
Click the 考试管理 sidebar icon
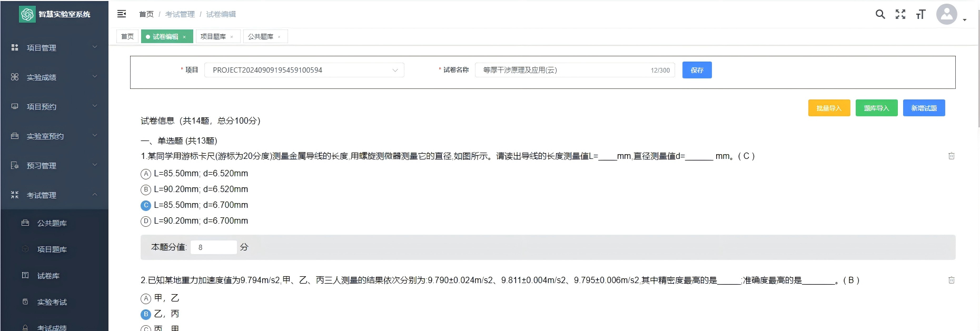[x=15, y=195]
